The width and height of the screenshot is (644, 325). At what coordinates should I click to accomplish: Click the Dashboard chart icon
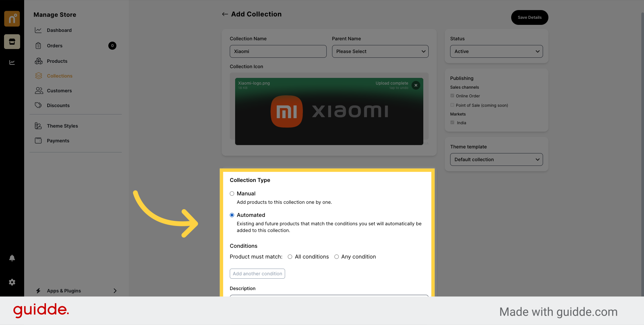(38, 30)
